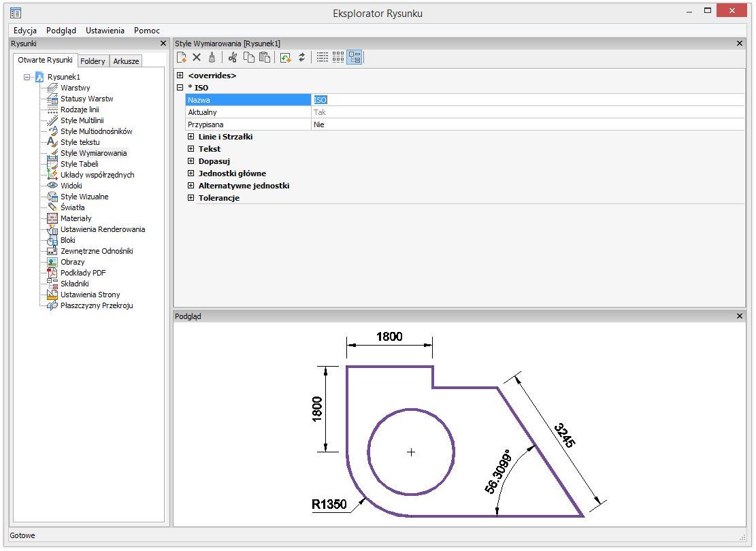Open Statusy Warstw node
Image resolution: width=756 pixels, height=551 pixels.
coord(87,99)
